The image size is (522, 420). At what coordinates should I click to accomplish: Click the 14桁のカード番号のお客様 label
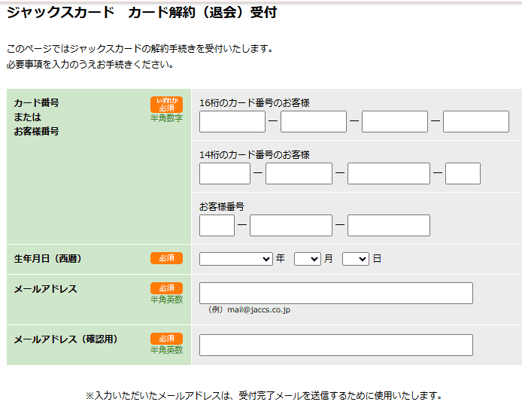(x=254, y=155)
